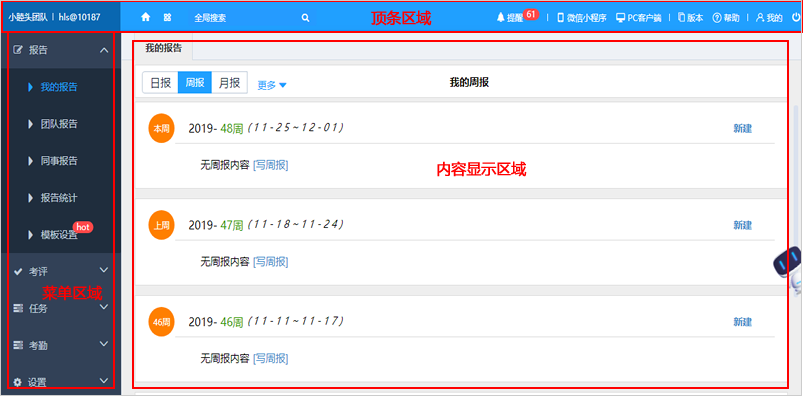The image size is (803, 396).
Task: Click the 考评 checkmark icon
Action: (x=18, y=271)
